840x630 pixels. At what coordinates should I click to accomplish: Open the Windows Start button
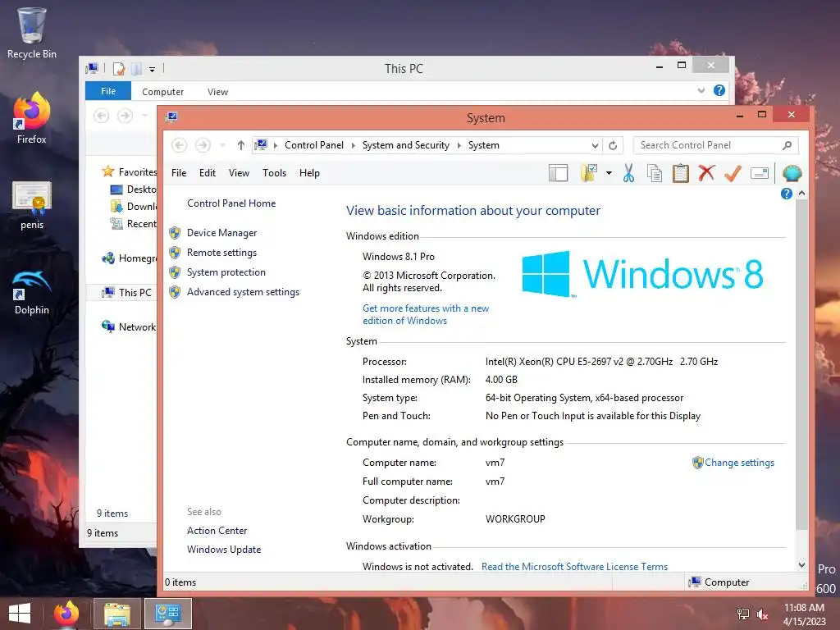[x=20, y=614]
